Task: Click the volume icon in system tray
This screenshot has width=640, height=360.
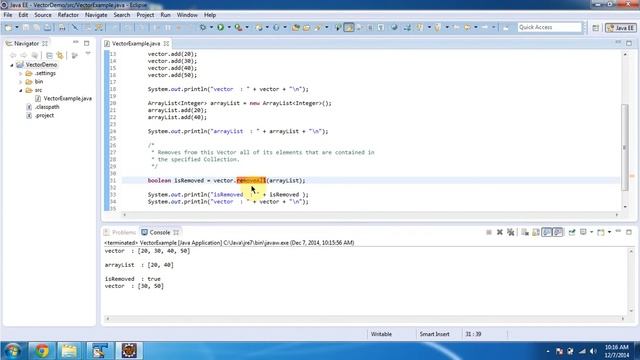Action: click(593, 351)
